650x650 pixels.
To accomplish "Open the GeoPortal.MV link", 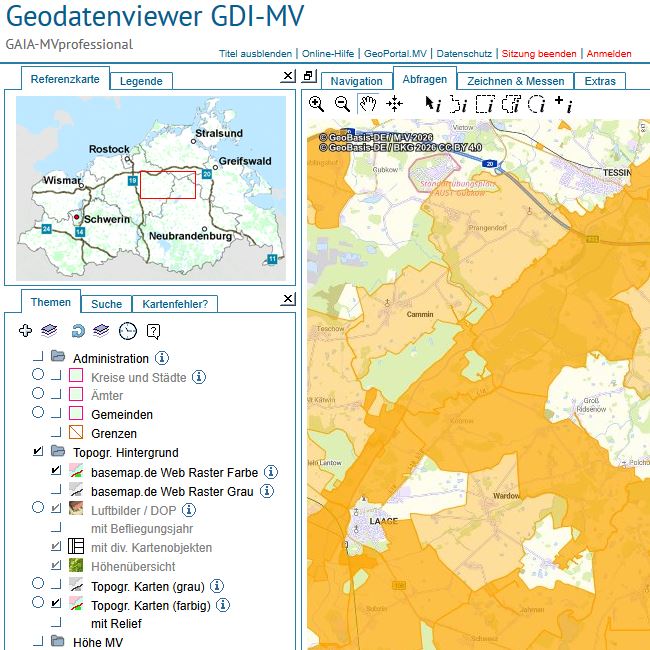I will click(x=395, y=54).
